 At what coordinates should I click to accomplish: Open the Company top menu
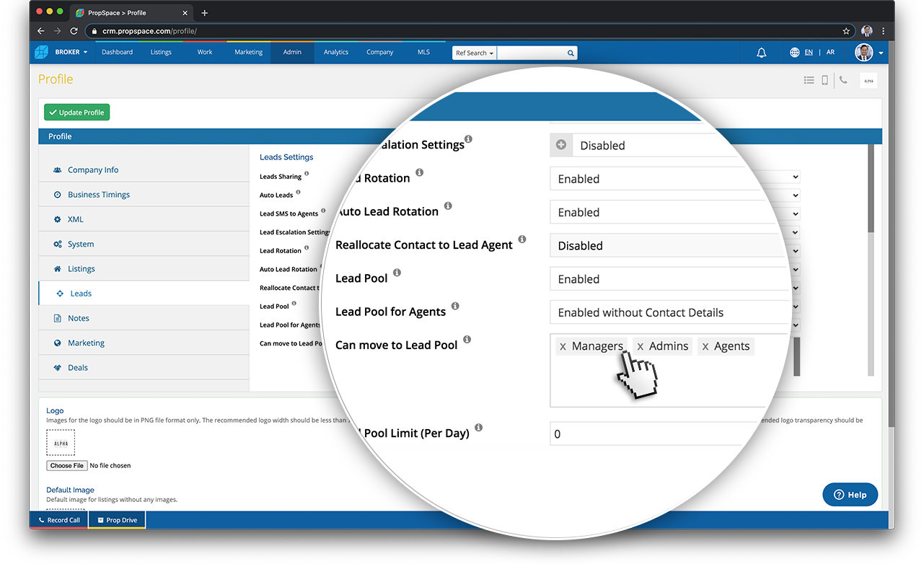(379, 52)
